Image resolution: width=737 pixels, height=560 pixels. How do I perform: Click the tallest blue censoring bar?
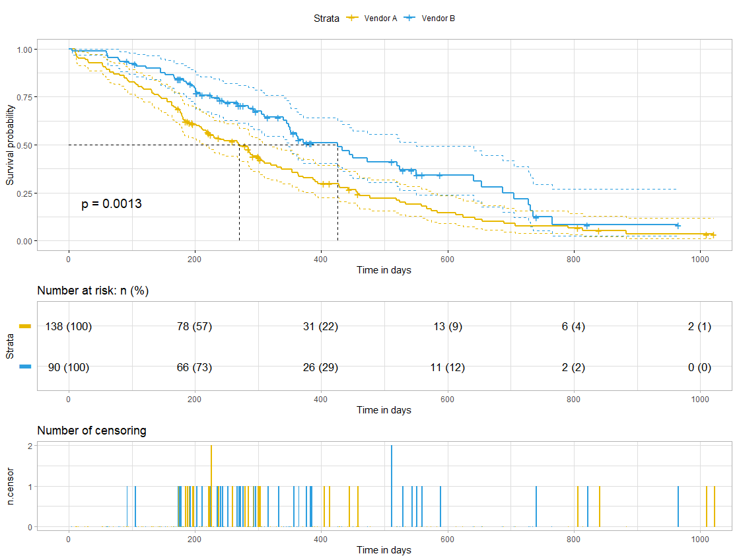pos(392,486)
